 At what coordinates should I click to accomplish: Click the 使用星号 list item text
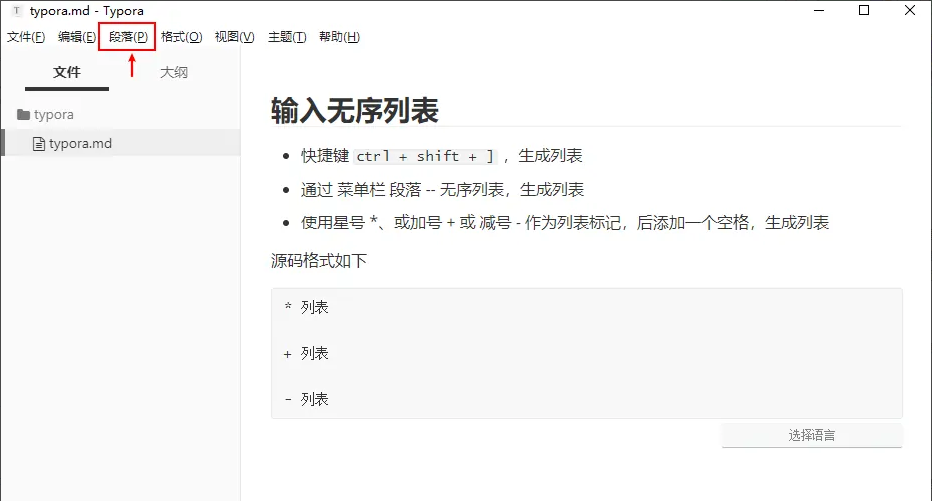point(565,223)
